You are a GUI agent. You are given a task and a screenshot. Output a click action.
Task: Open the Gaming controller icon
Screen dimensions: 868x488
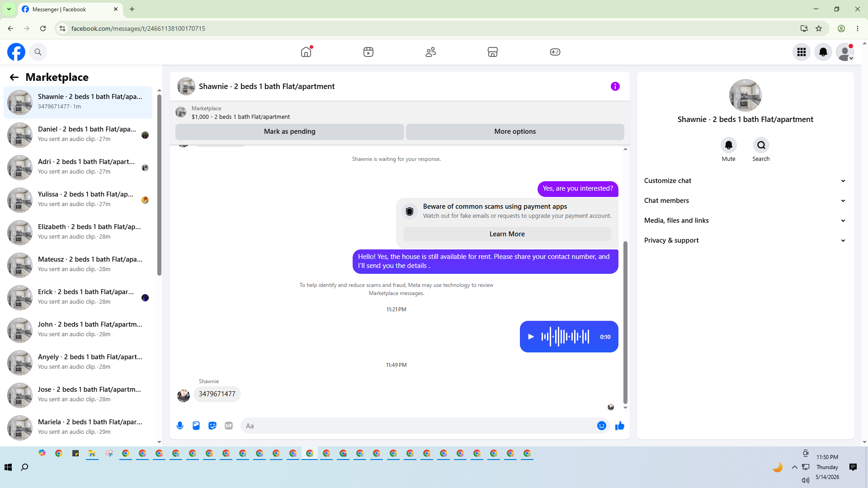pyautogui.click(x=555, y=52)
